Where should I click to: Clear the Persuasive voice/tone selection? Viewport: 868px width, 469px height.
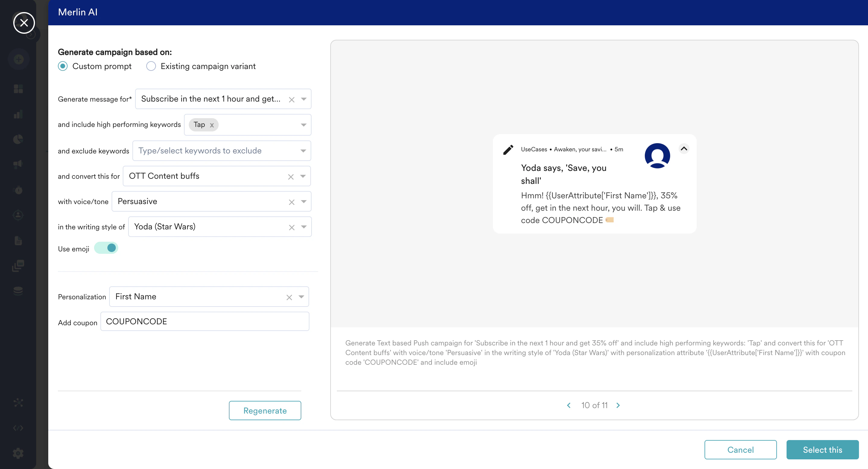(x=291, y=202)
